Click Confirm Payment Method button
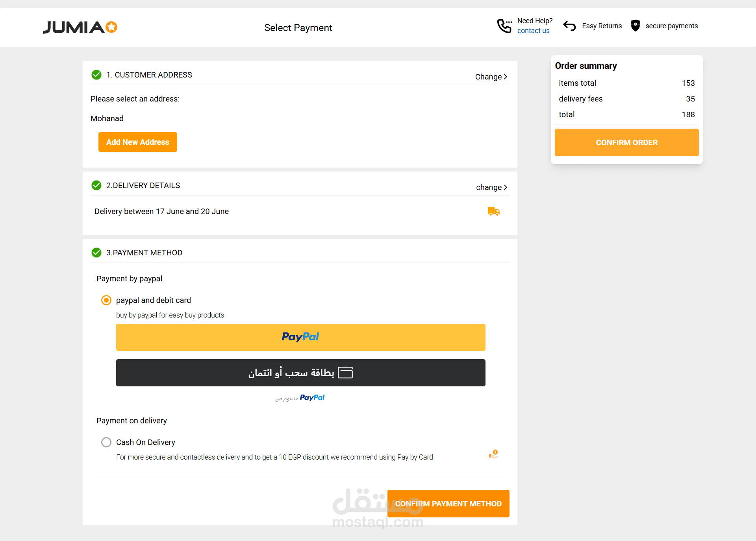 (448, 504)
